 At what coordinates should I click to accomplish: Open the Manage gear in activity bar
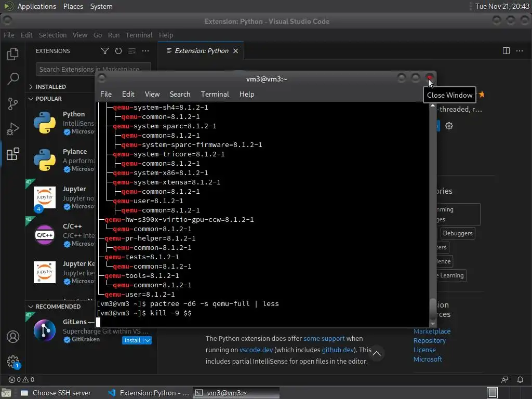(13, 362)
